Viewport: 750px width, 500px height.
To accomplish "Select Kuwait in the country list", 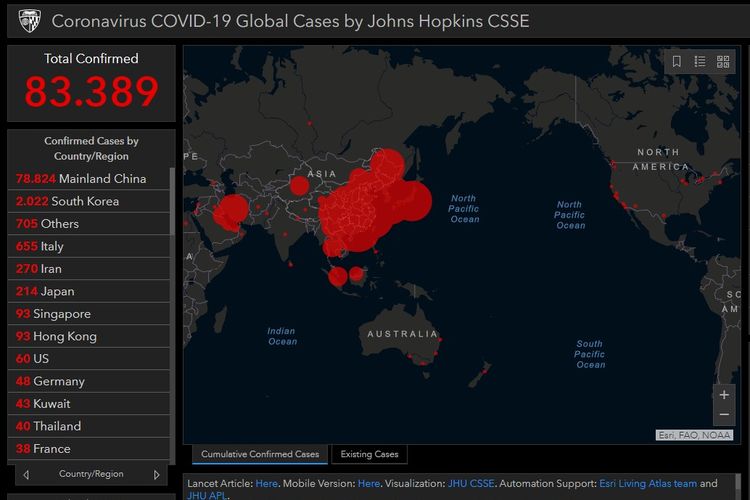I will pos(88,403).
